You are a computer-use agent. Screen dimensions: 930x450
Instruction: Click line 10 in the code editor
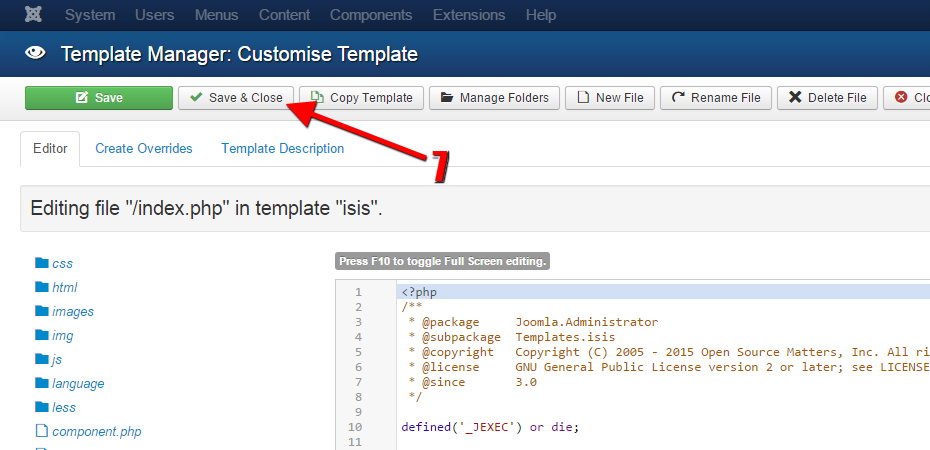(x=490, y=427)
